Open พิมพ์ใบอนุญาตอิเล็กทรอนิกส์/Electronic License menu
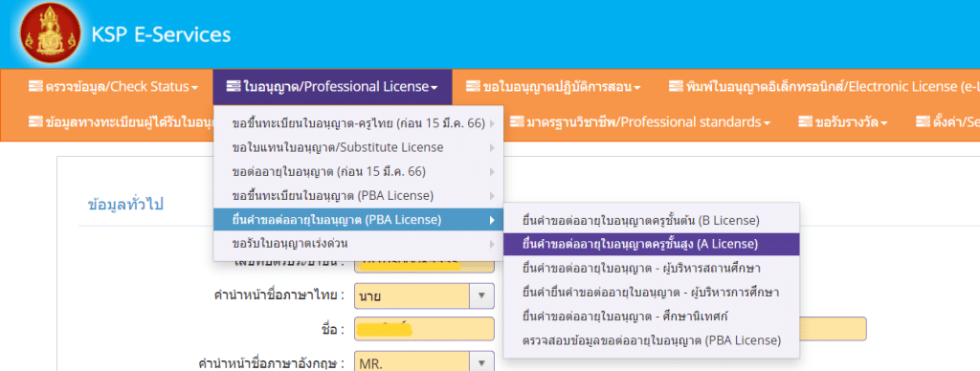This screenshot has height=371, width=980. (823, 86)
